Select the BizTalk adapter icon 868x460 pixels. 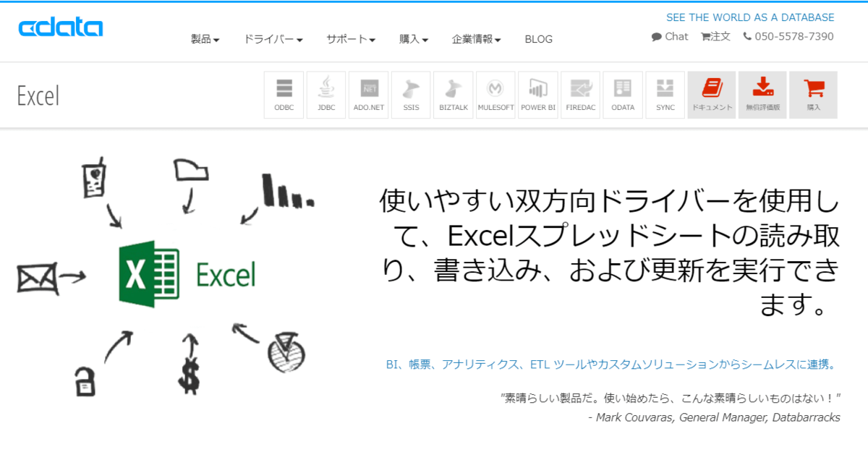454,95
